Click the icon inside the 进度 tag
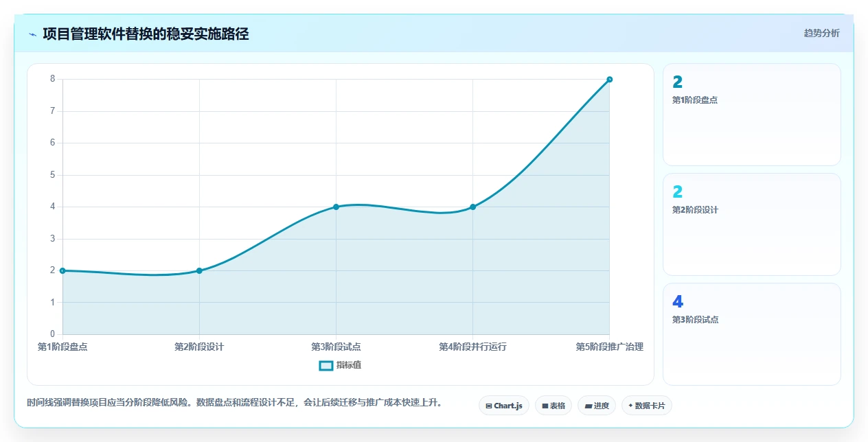 [x=588, y=406]
